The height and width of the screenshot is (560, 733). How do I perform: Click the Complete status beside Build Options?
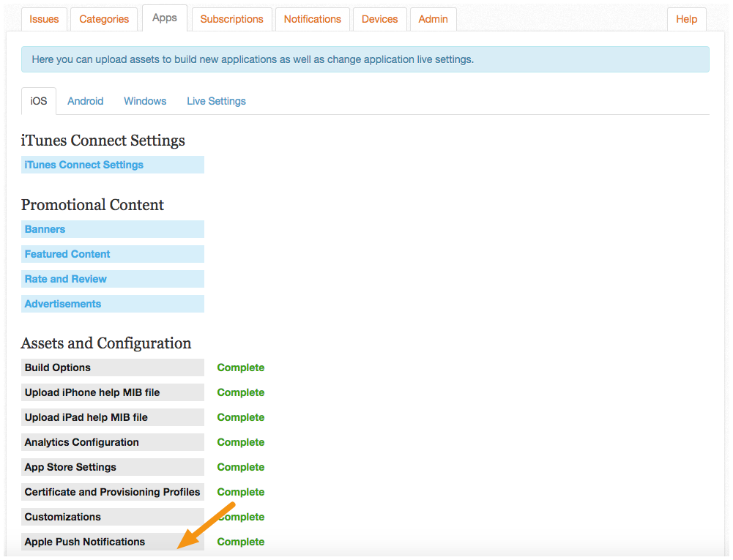click(x=241, y=367)
